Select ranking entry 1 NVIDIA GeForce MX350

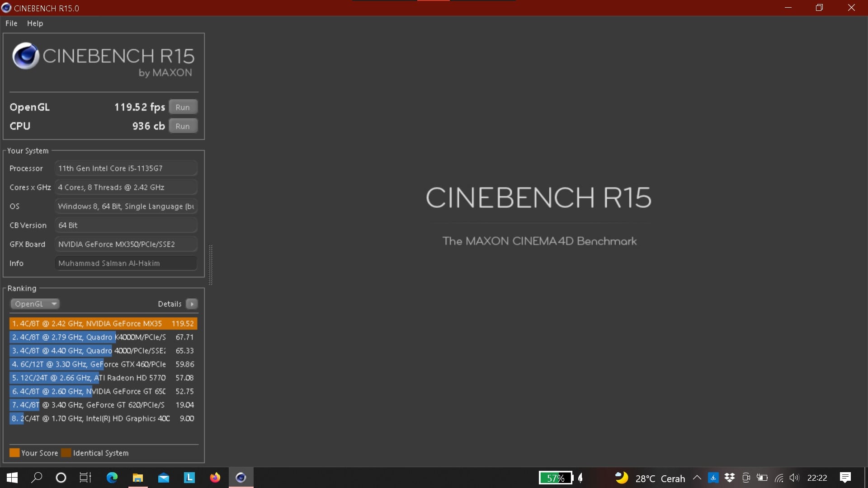(x=103, y=324)
